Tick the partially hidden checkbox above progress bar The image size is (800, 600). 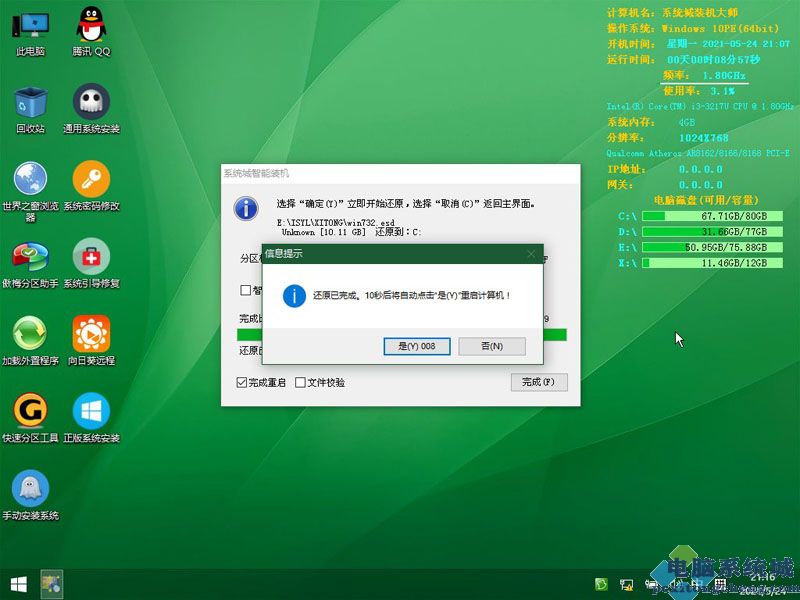click(x=246, y=290)
